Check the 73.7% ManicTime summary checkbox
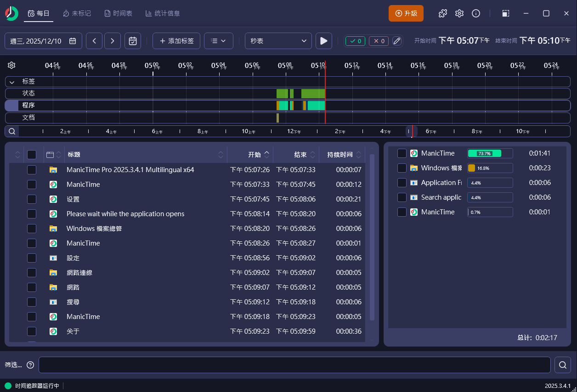This screenshot has width=577, height=392. click(402, 153)
